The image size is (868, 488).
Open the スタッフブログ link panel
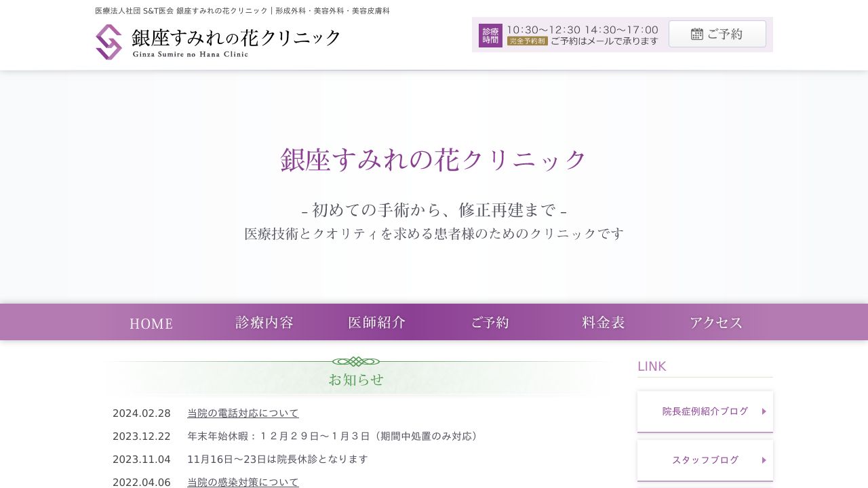point(705,460)
